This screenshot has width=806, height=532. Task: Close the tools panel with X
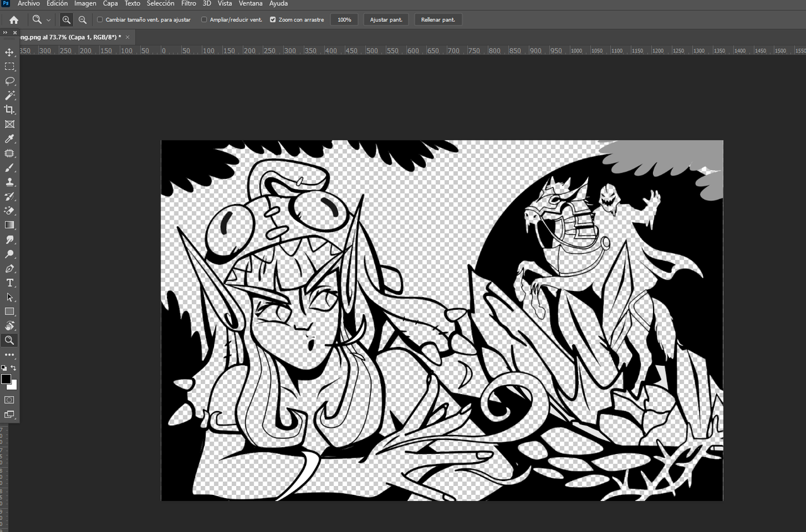coord(16,33)
